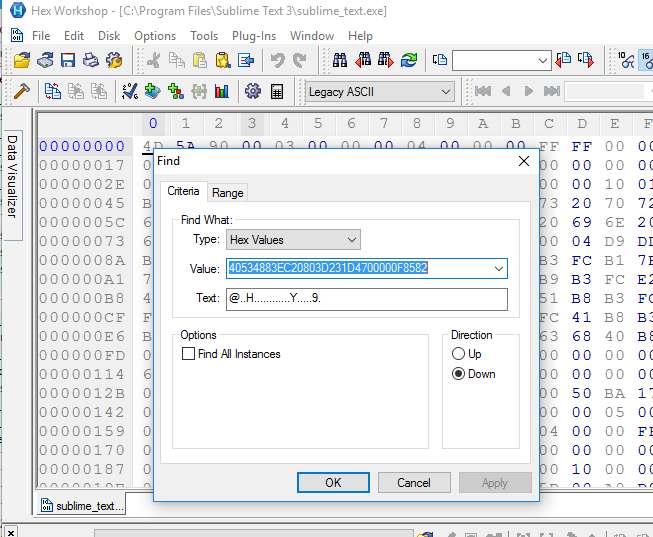The image size is (653, 537).
Task: Click the Apply button in the Find dialog
Action: pyautogui.click(x=495, y=482)
